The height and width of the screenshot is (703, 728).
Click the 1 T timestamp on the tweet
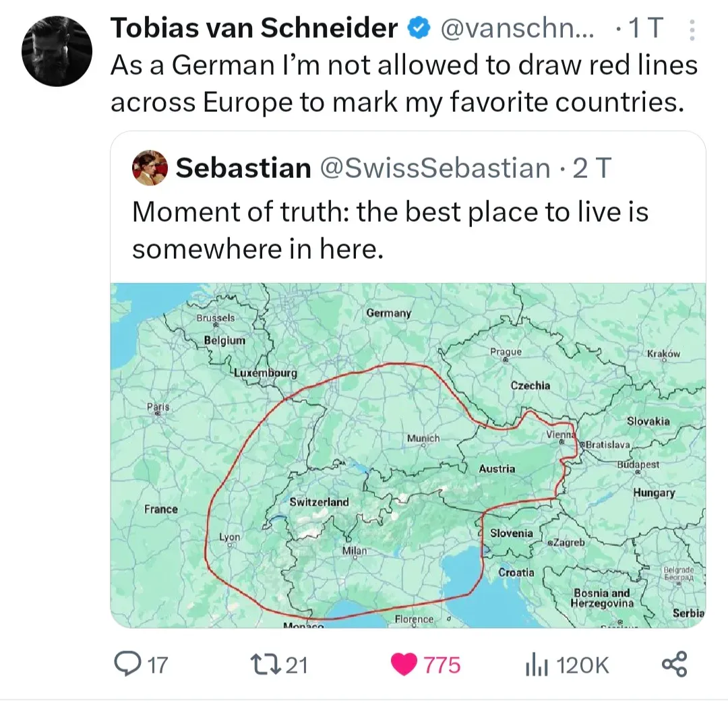tap(645, 28)
